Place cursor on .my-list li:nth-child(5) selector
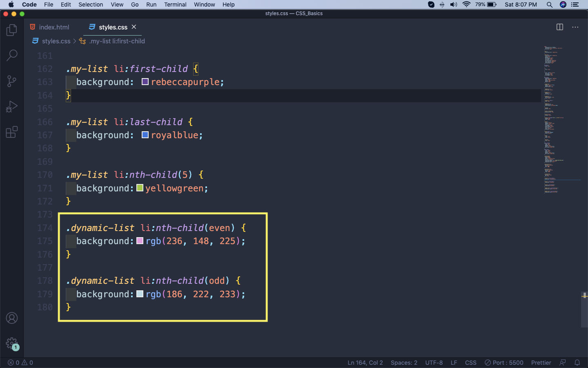 (x=129, y=175)
